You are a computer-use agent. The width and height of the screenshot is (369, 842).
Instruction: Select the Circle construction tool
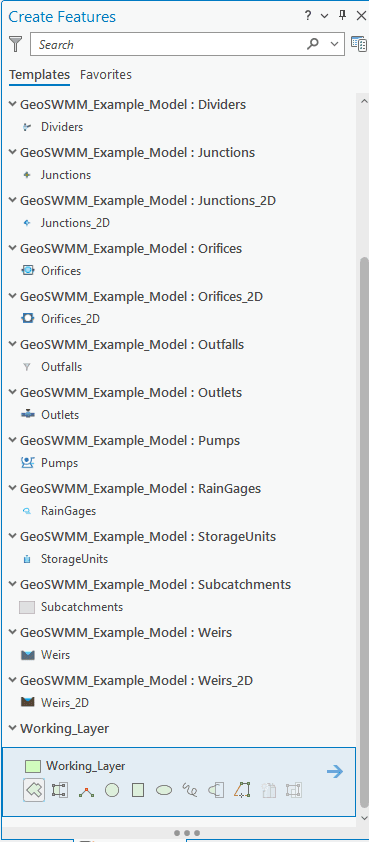[x=112, y=790]
